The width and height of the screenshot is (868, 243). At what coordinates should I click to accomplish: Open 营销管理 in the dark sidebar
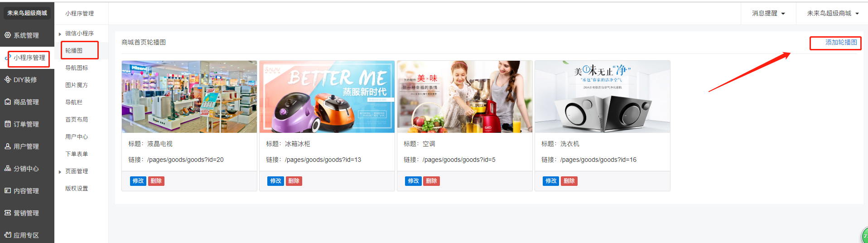click(x=27, y=213)
